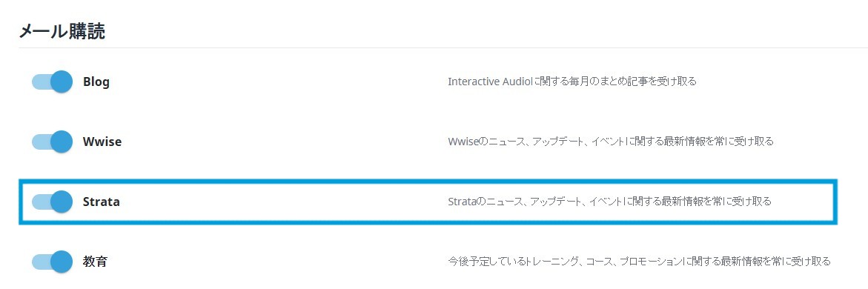The height and width of the screenshot is (289, 868).
Task: Switch off the 教育 subscription toggle
Action: pos(52,262)
